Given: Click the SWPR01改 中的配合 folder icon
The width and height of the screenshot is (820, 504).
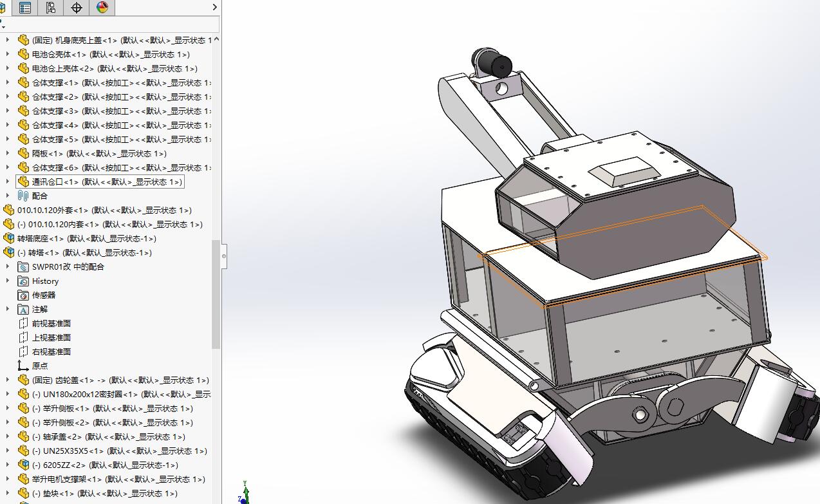Looking at the screenshot, I should click(x=23, y=266).
